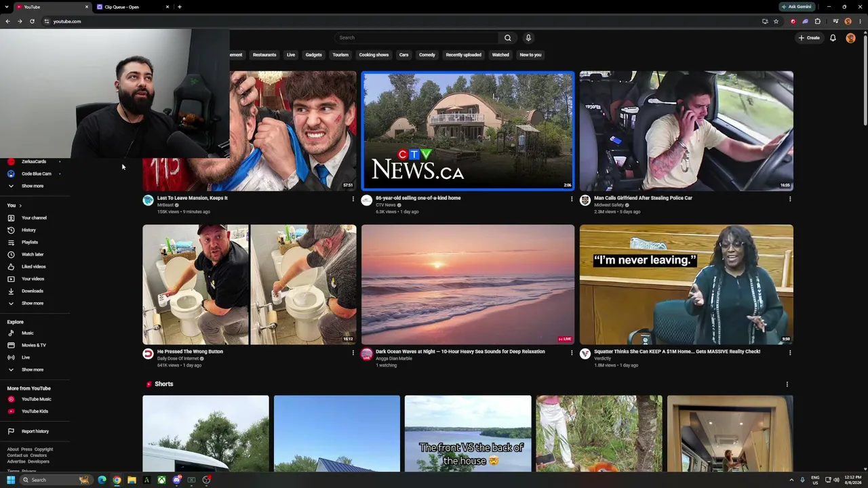Image resolution: width=868 pixels, height=488 pixels.
Task: Click the YouTube search input field
Action: pos(417,38)
